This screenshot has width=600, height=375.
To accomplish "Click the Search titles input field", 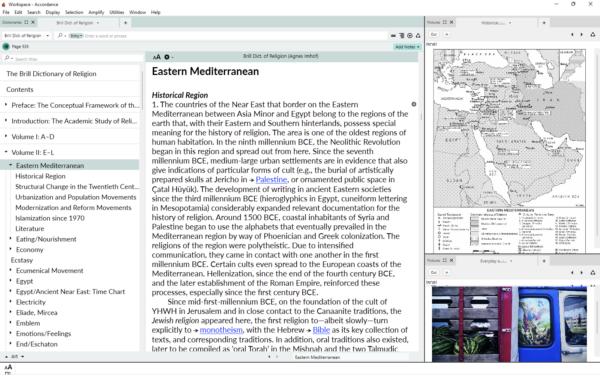I will click(73, 59).
